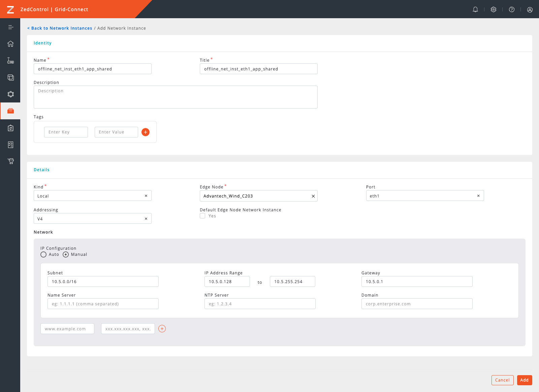The height and width of the screenshot is (392, 539).
Task: Open the Kind dropdown
Action: pos(93,195)
